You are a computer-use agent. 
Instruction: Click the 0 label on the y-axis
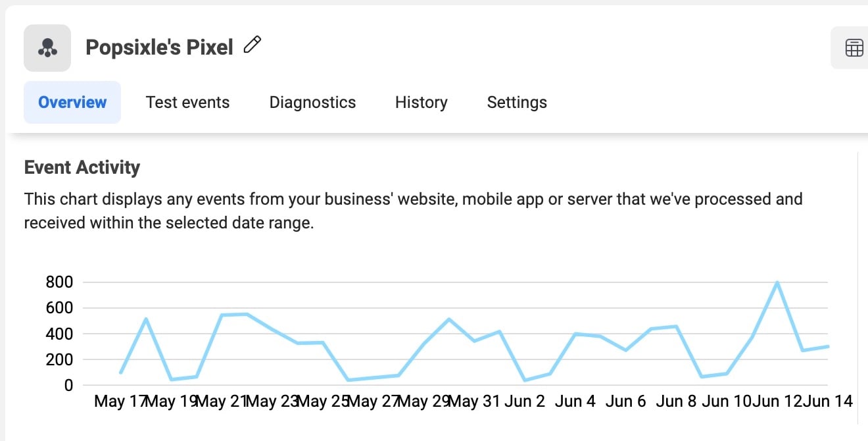click(69, 386)
